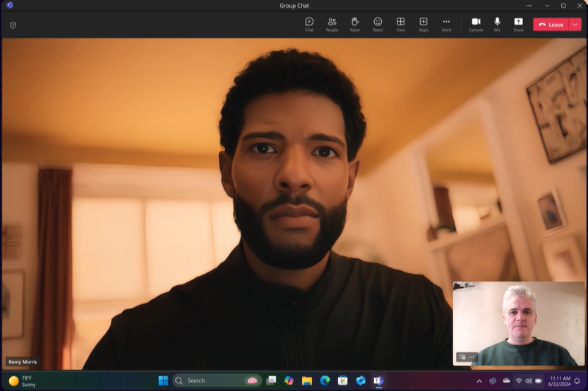Check the battery status icon

point(539,381)
